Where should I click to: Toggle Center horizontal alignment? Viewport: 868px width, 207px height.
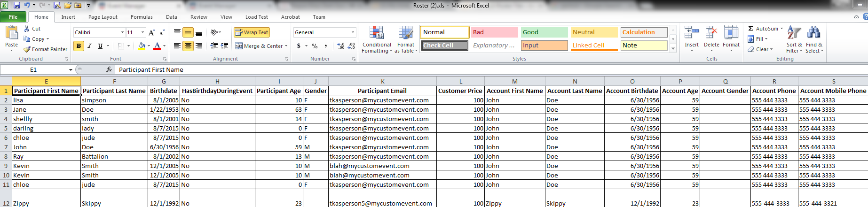(188, 46)
